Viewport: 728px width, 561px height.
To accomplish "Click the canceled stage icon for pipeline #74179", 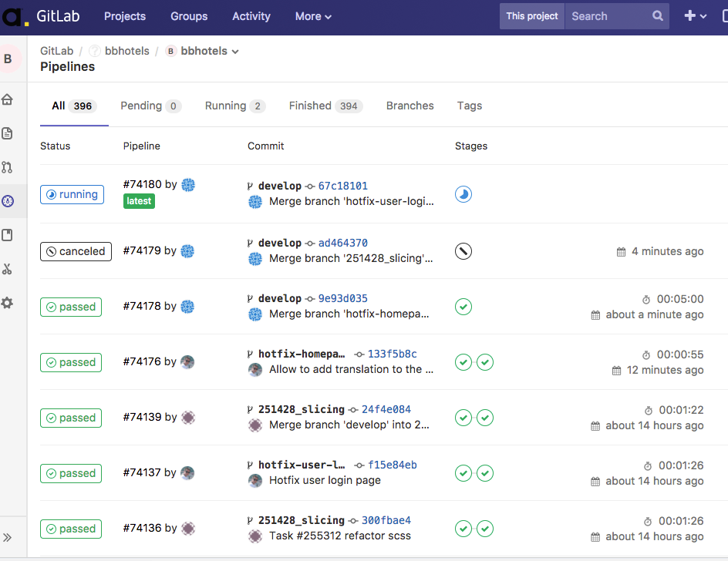I will (463, 251).
